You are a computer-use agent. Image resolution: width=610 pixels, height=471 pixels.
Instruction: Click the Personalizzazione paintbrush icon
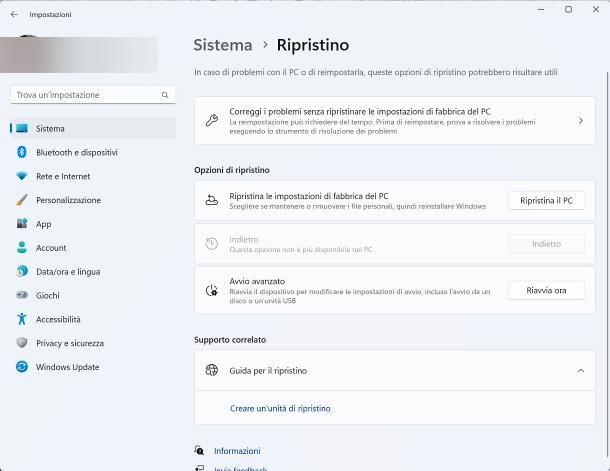coord(22,200)
